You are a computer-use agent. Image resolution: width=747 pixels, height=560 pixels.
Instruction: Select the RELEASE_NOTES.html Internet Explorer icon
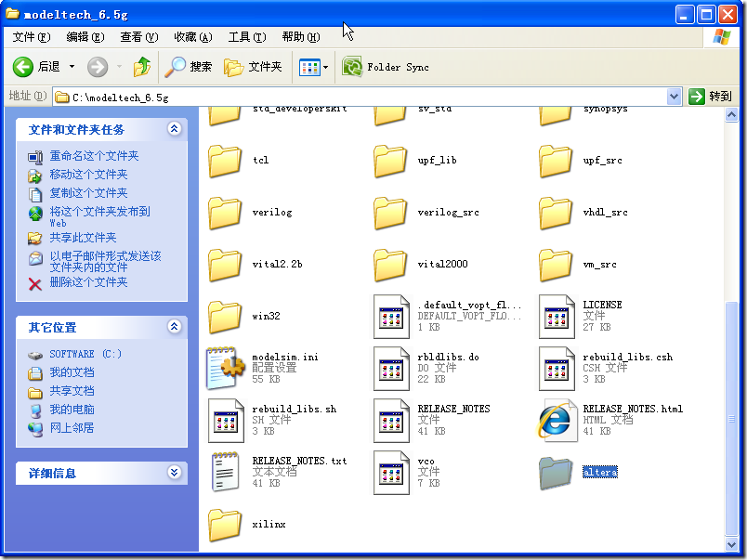(x=556, y=421)
